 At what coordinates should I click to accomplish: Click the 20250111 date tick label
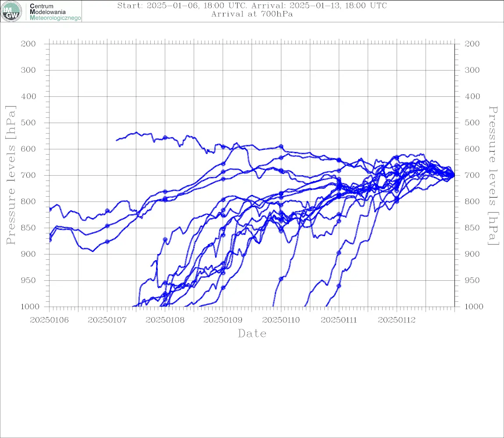click(x=339, y=320)
